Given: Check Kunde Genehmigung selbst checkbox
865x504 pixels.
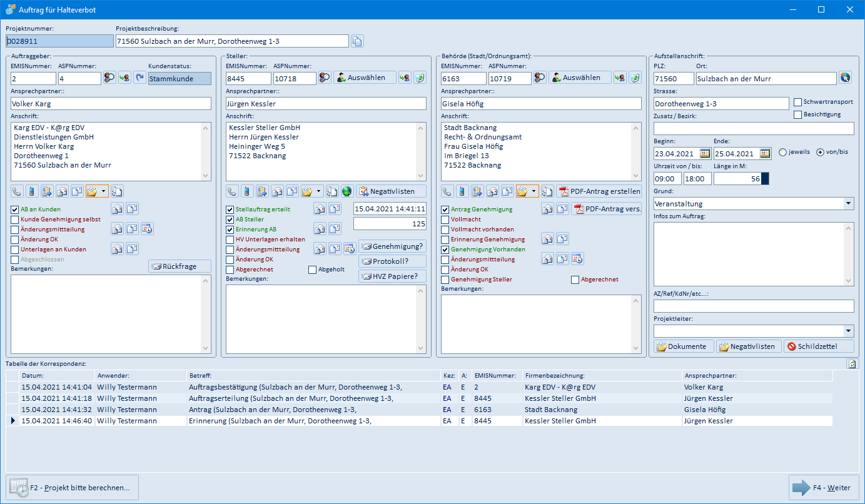Looking at the screenshot, I should 16,219.
